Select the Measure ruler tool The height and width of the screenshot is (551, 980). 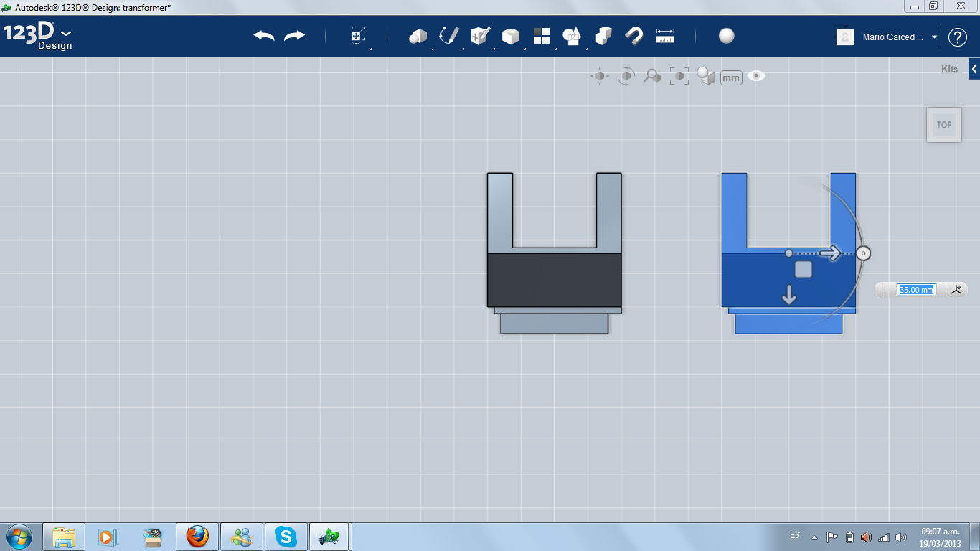[665, 36]
